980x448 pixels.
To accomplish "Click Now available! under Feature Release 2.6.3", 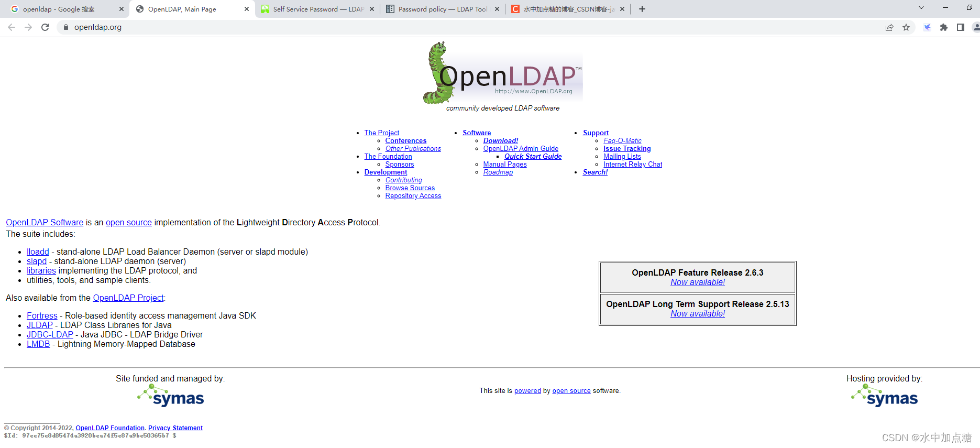I will [698, 282].
